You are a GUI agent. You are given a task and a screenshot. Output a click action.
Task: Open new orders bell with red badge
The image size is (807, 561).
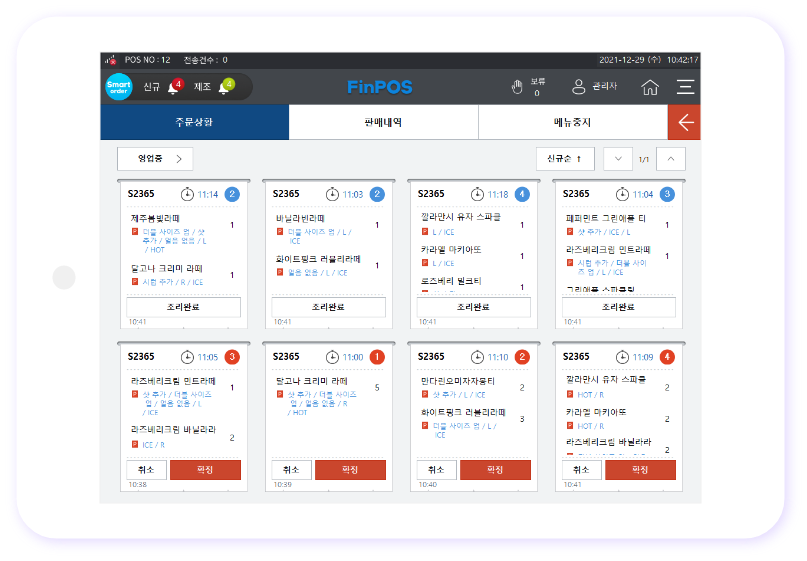175,86
